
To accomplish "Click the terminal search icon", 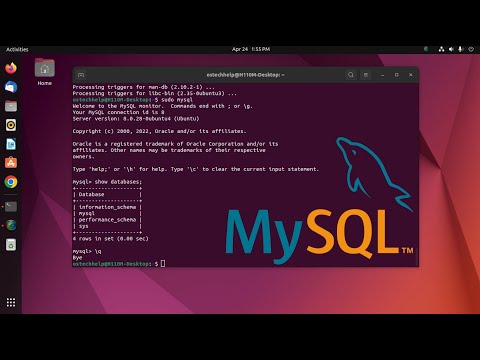I will coord(351,75).
